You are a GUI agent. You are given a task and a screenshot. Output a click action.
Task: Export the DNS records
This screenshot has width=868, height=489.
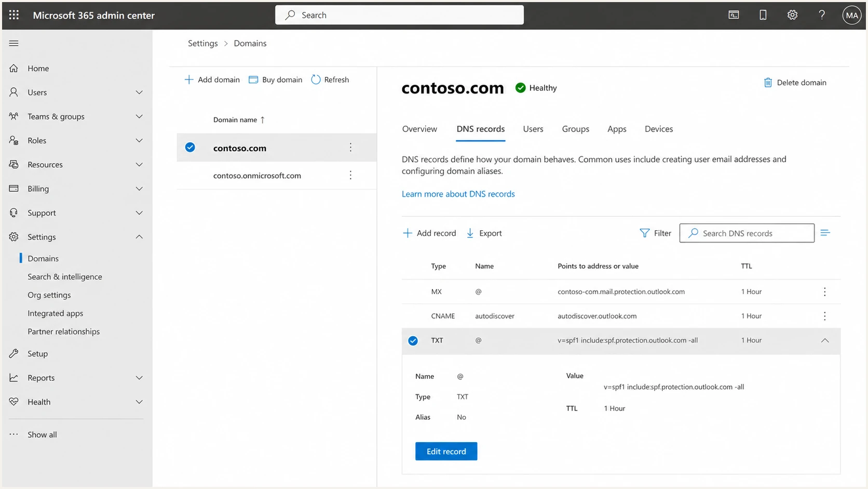click(484, 233)
